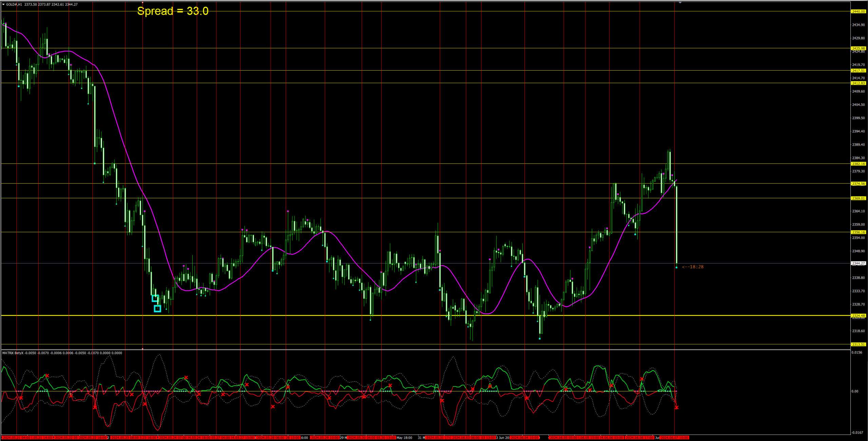868x441 pixels.
Task: Click the 2024.06.07 10:00 date marker
Action: (x=674, y=438)
